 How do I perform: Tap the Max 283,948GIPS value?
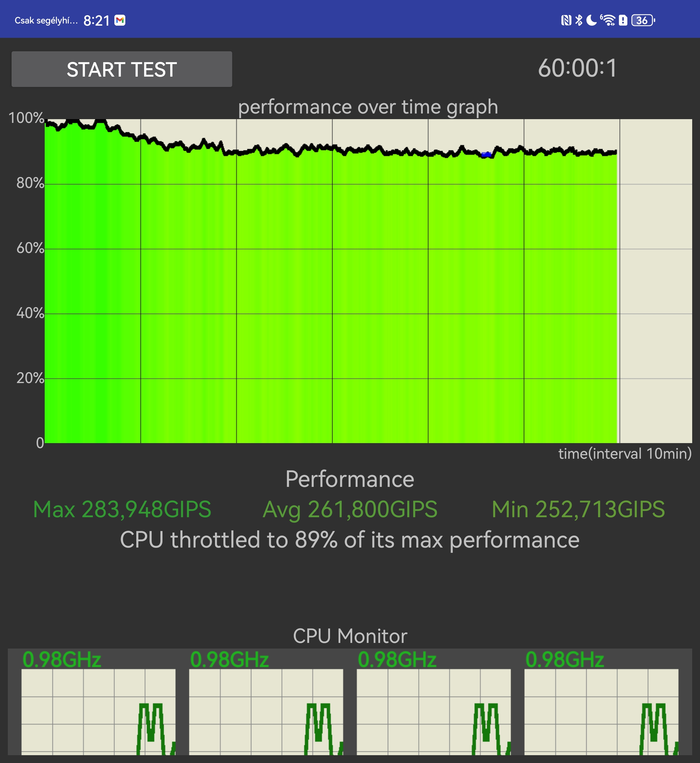point(122,509)
